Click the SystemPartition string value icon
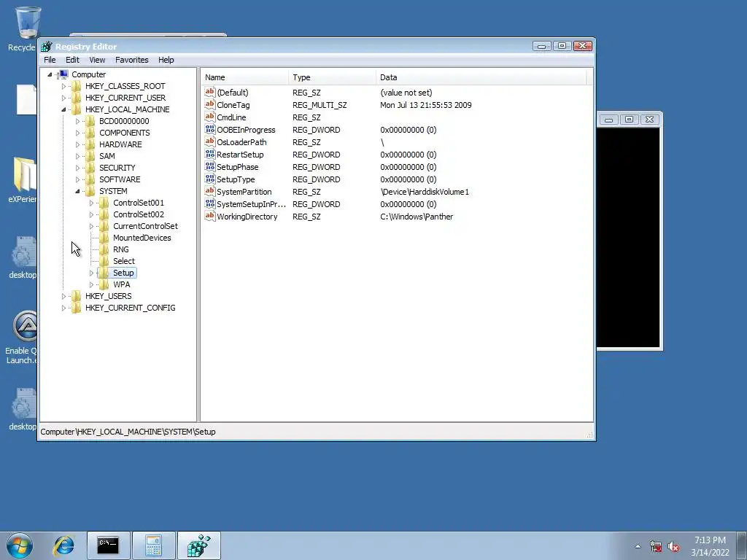 [209, 192]
